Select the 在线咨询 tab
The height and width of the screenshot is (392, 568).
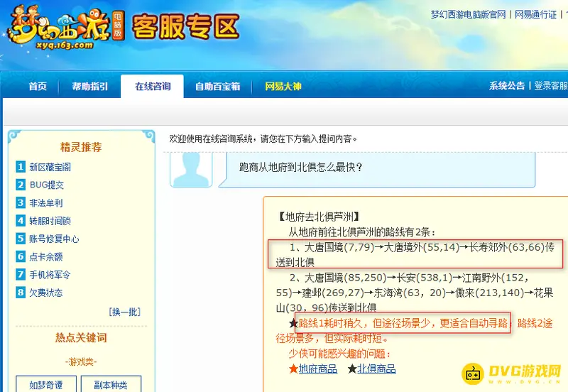153,86
